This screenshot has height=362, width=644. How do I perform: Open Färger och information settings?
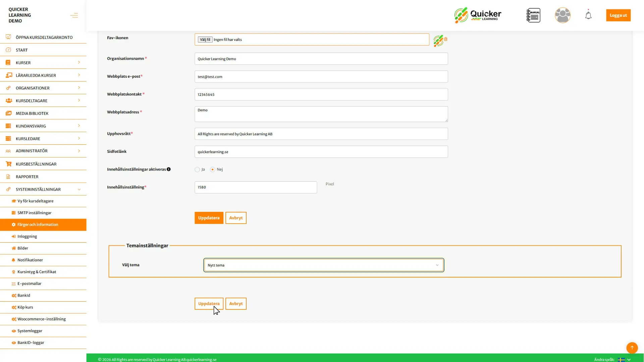38,225
